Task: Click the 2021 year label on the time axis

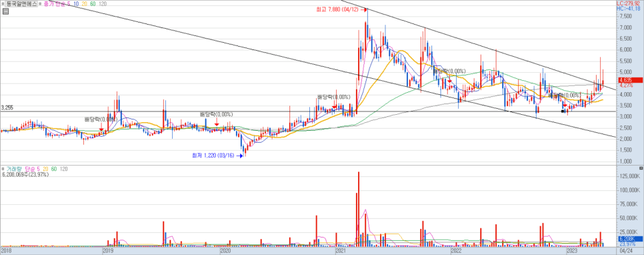Action: point(341,250)
